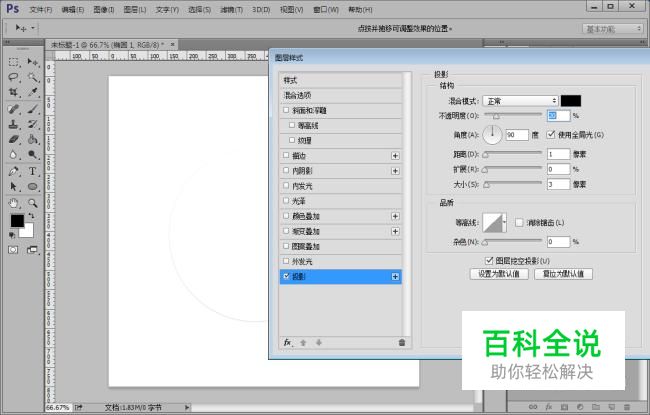This screenshot has width=650, height=415.
Task: Select the Magic Wand tool
Action: [x=32, y=77]
